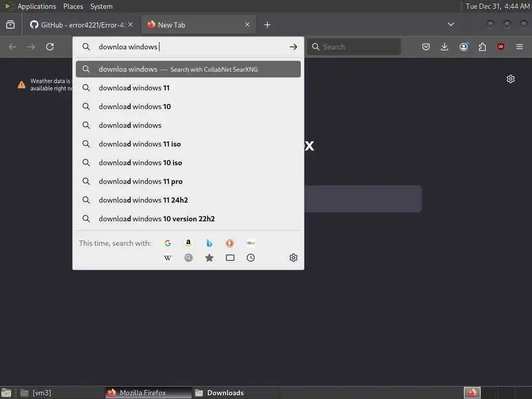
Task: Search this time with Wikipedia icon
Action: tap(168, 258)
